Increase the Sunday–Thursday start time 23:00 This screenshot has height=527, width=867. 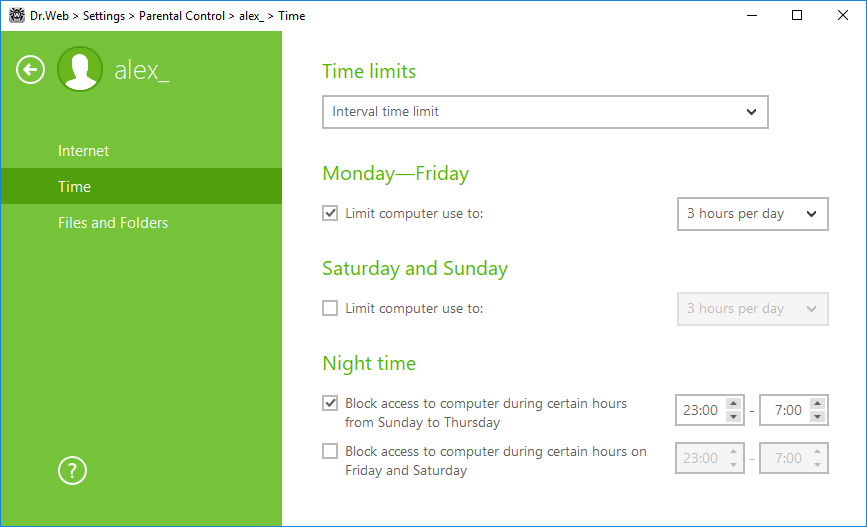click(734, 404)
